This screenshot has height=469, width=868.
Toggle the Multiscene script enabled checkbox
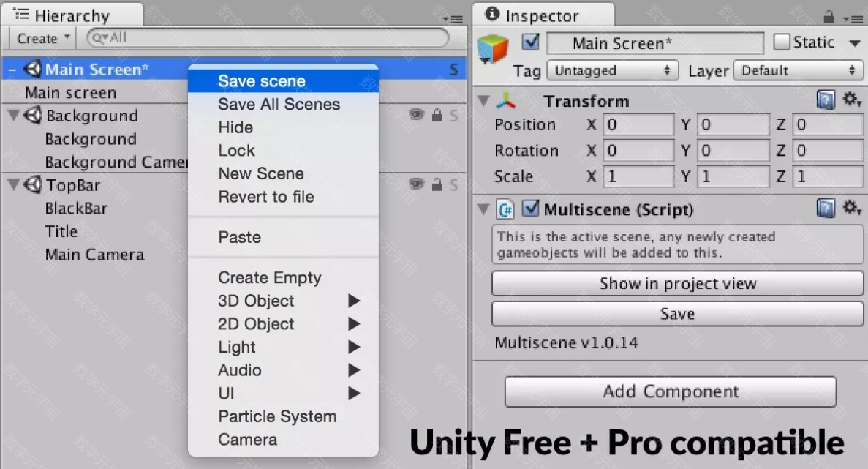click(530, 209)
